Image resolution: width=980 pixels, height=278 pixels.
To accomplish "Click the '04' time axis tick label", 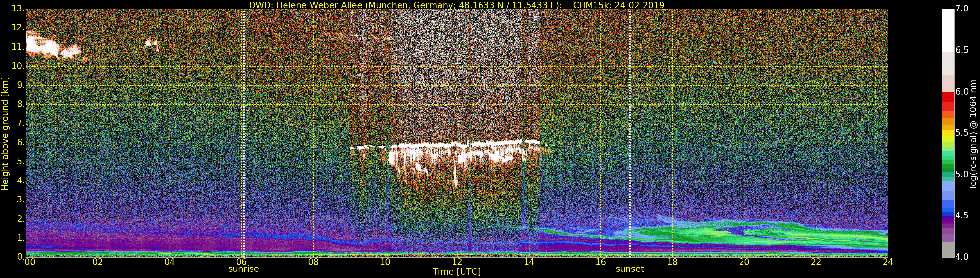I will coord(170,262).
